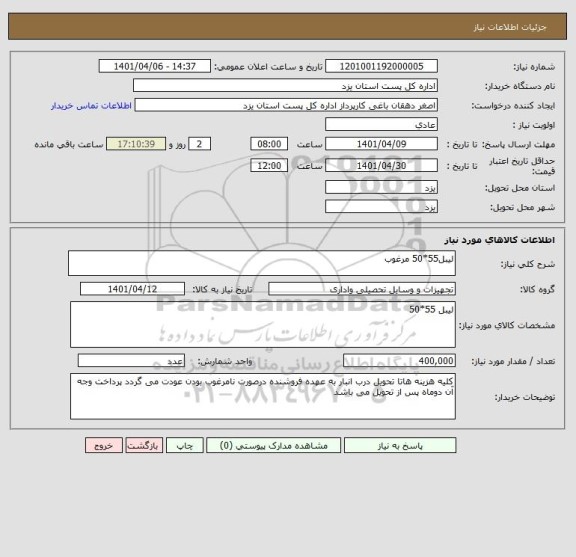This screenshot has width=576, height=557.
Task: Click the 'پاسخ به نیاز' button
Action: click(x=400, y=445)
